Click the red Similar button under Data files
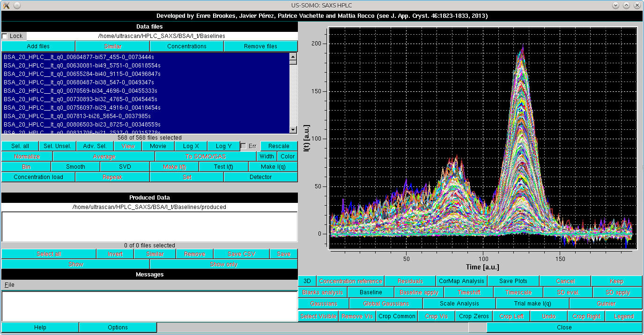This screenshot has width=644, height=335. [x=112, y=46]
